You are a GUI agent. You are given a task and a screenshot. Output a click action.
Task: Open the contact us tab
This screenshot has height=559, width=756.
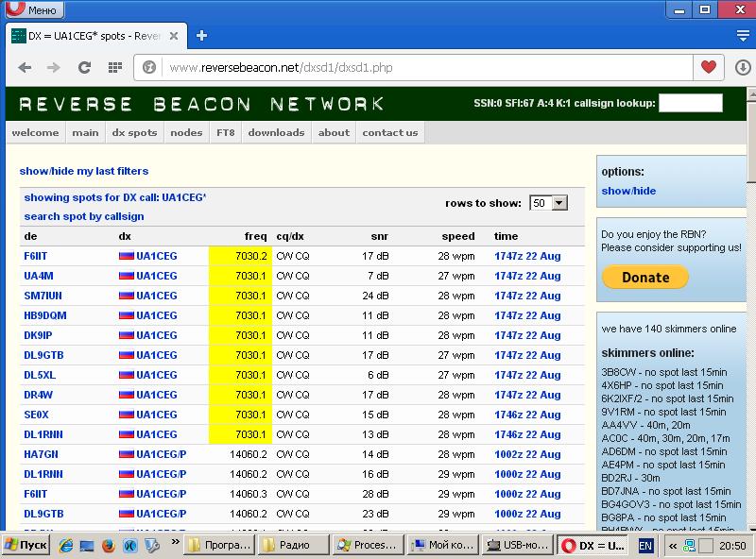[390, 132]
